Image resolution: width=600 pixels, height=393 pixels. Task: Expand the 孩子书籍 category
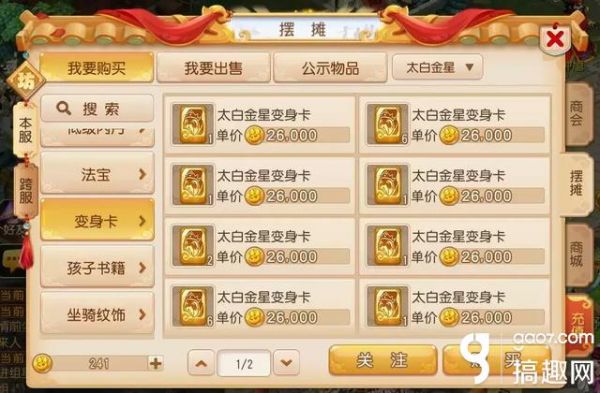coord(97,267)
